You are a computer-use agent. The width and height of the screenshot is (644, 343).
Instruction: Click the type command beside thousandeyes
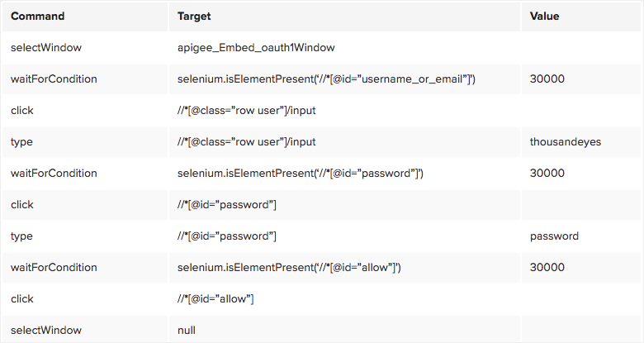pos(22,142)
